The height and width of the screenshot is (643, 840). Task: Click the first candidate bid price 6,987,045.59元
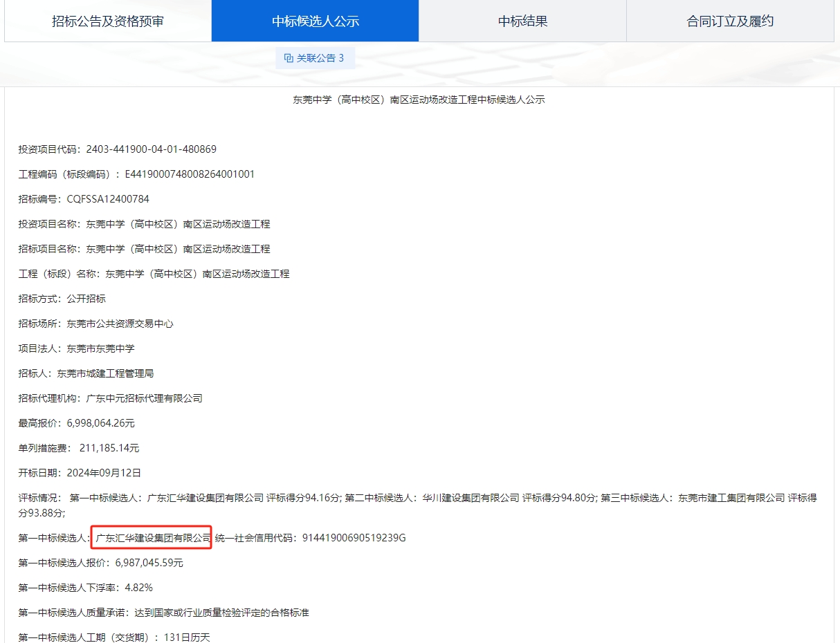(x=149, y=563)
